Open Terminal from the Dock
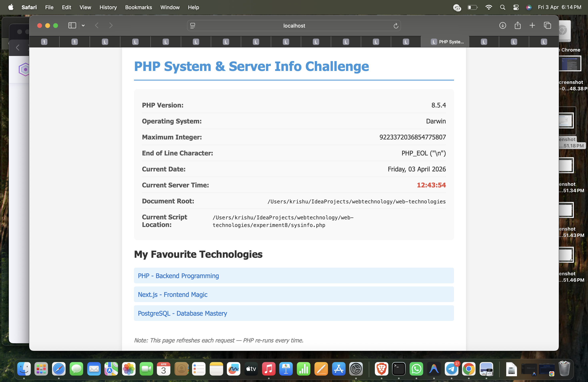Image resolution: width=588 pixels, height=382 pixels. point(399,369)
